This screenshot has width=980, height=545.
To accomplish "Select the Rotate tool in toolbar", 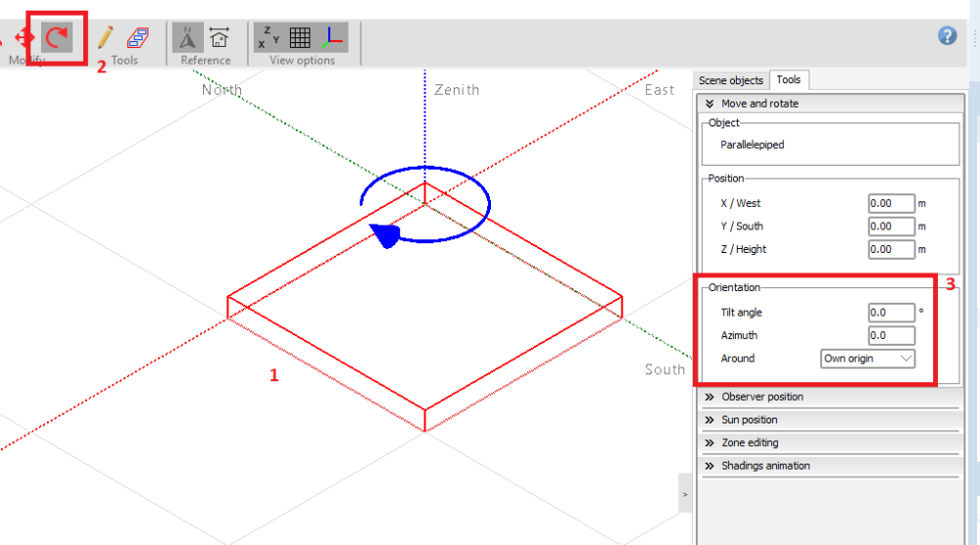I will click(x=57, y=38).
